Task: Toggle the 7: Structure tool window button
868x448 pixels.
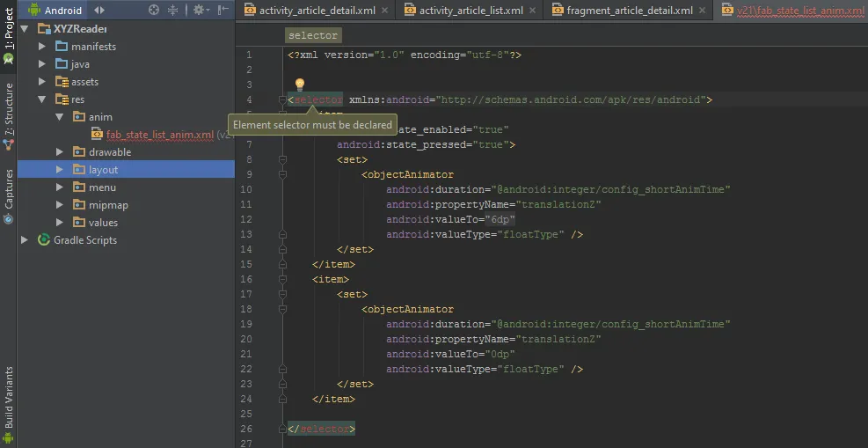Action: click(x=8, y=116)
